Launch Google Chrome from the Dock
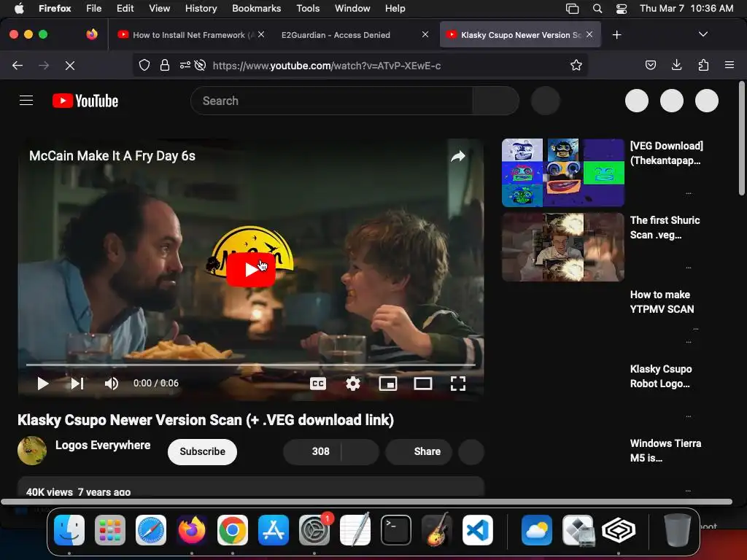The image size is (747, 560). (x=233, y=530)
